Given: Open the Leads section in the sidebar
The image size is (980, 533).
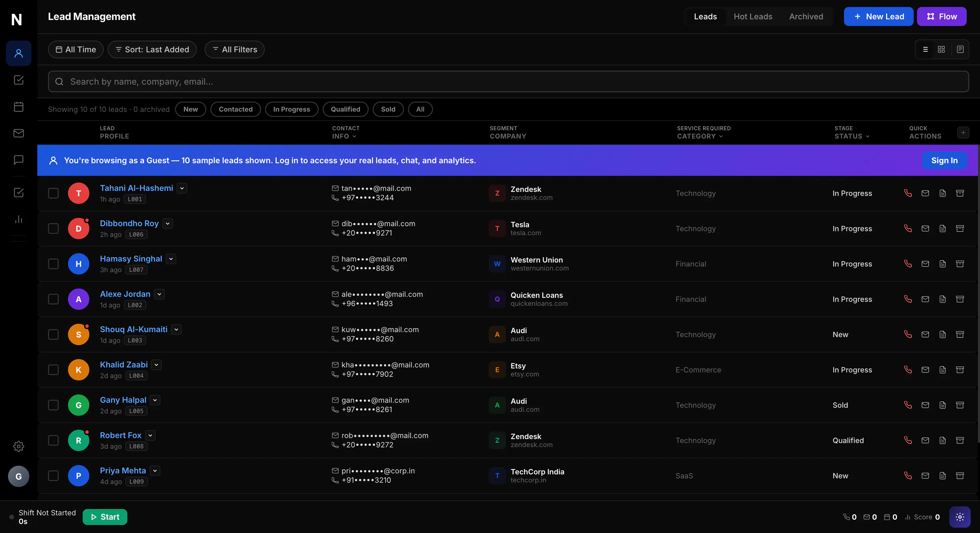Looking at the screenshot, I should (18, 53).
